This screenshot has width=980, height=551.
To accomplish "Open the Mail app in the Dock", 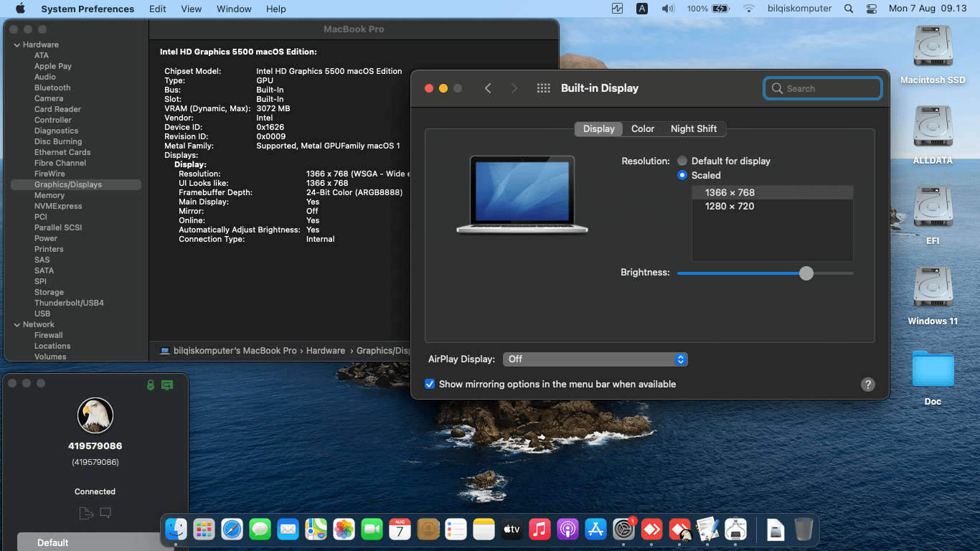I will point(288,529).
